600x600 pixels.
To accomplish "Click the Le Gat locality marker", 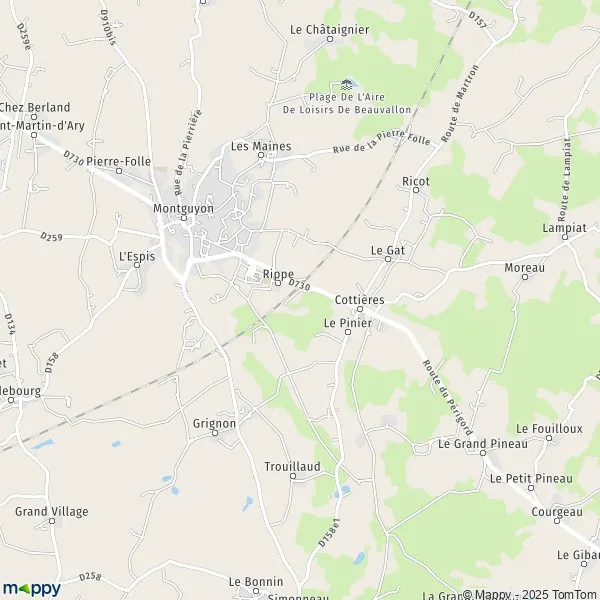I will point(388,259).
